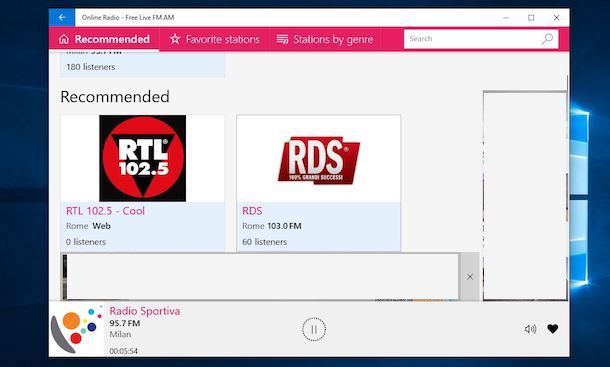Image resolution: width=610 pixels, height=367 pixels.
Task: Select the RTL 102.5 - Cool station link
Action: (x=105, y=211)
